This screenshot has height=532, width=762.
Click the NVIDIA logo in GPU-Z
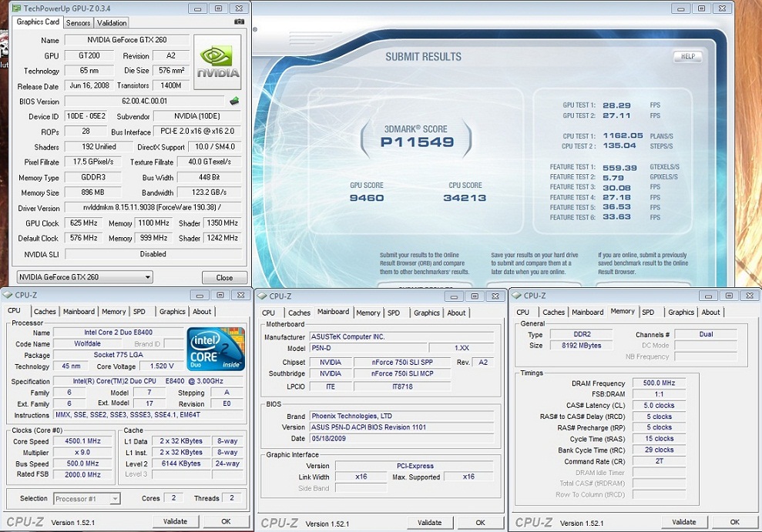218,62
